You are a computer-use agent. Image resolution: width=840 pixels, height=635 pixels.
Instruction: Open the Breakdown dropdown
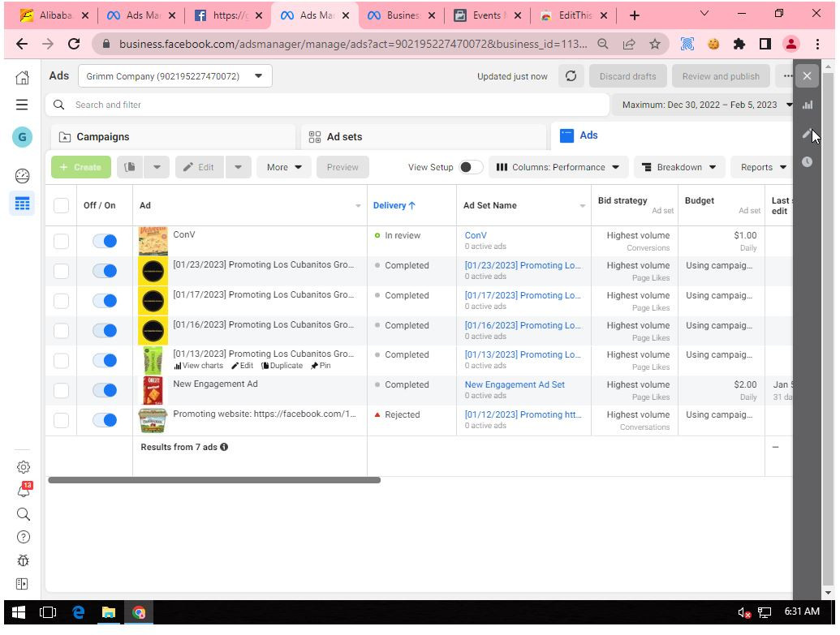(x=678, y=167)
